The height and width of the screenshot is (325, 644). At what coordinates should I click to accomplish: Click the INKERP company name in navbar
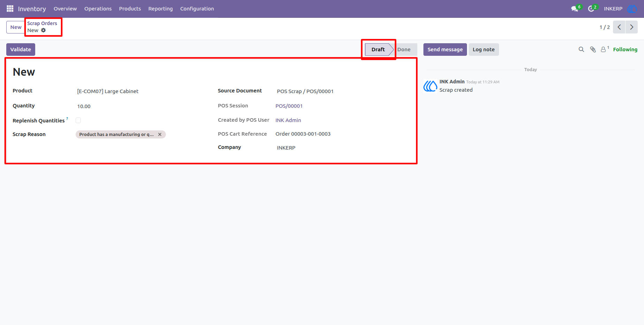pos(613,9)
